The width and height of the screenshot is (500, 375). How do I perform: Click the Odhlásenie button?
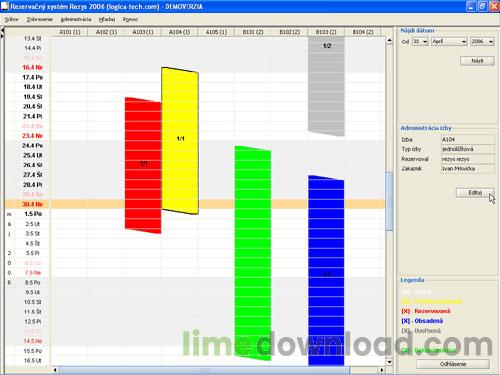(453, 364)
